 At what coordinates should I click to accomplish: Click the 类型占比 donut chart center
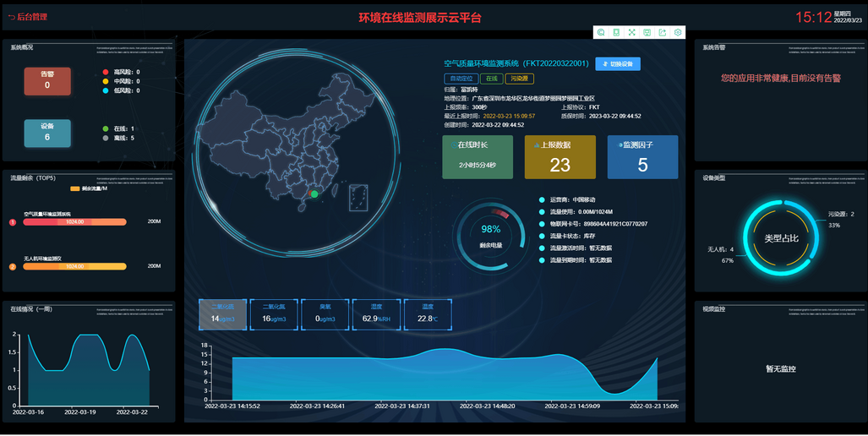click(x=781, y=239)
